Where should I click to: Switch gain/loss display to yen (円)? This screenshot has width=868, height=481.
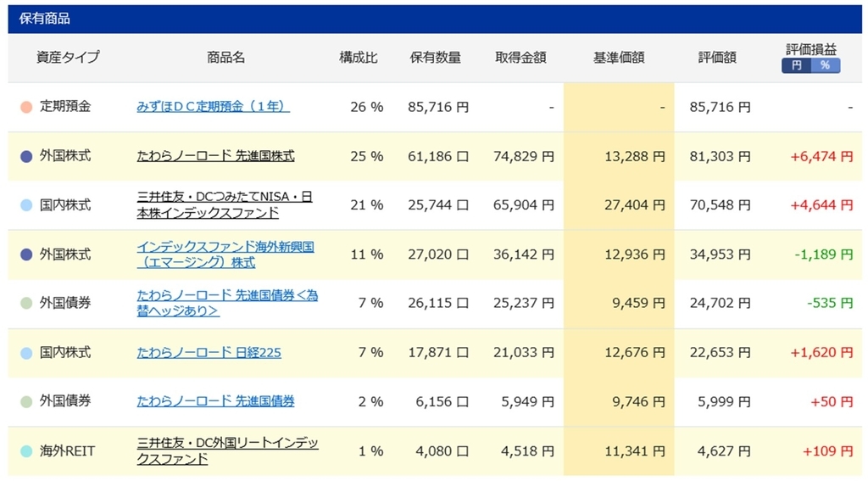(x=796, y=65)
